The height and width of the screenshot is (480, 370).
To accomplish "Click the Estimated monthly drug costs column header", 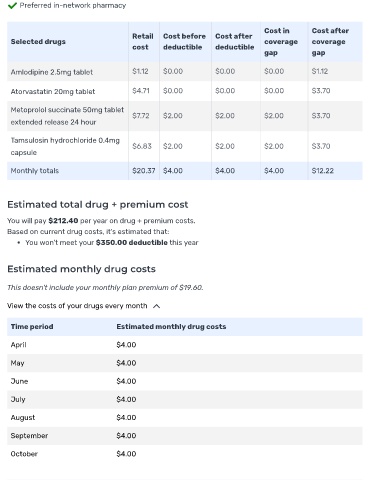I will pos(171,327).
